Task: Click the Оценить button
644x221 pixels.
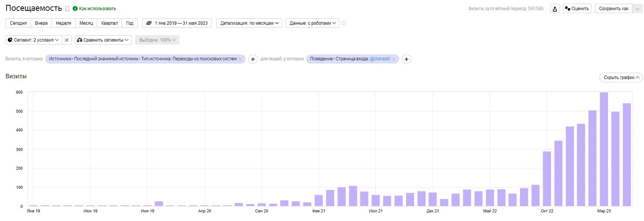Action: [x=577, y=9]
